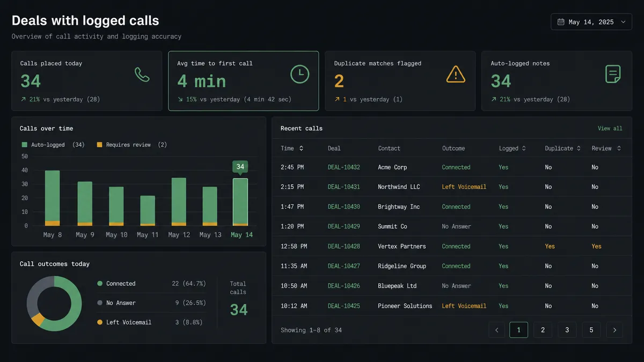Select page 5 in pagination
The width and height of the screenshot is (644, 362).
pos(591,330)
